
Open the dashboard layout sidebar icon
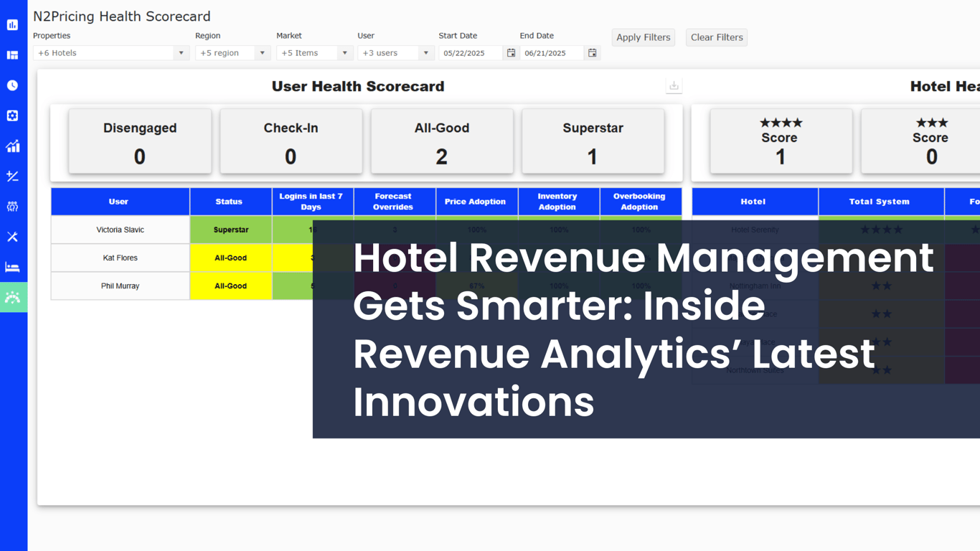point(13,55)
